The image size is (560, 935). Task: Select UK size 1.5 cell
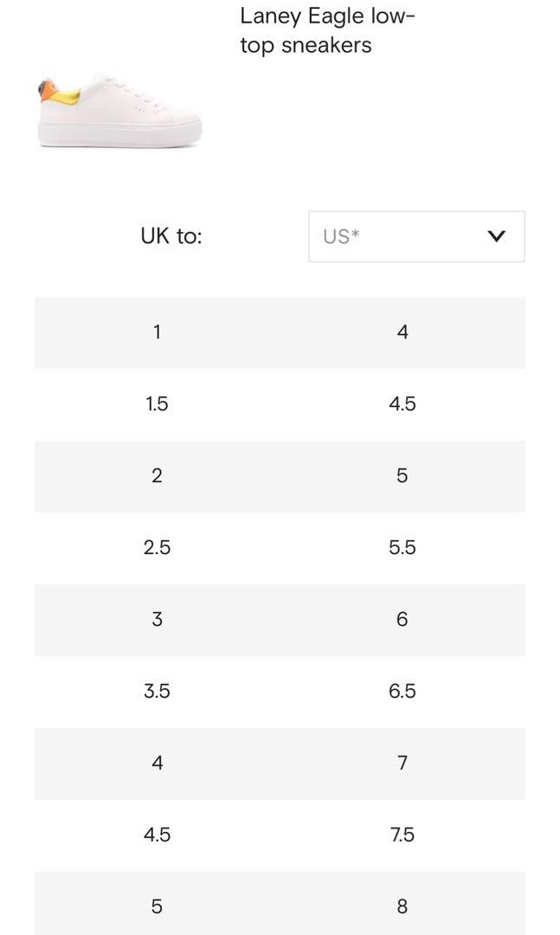[157, 404]
